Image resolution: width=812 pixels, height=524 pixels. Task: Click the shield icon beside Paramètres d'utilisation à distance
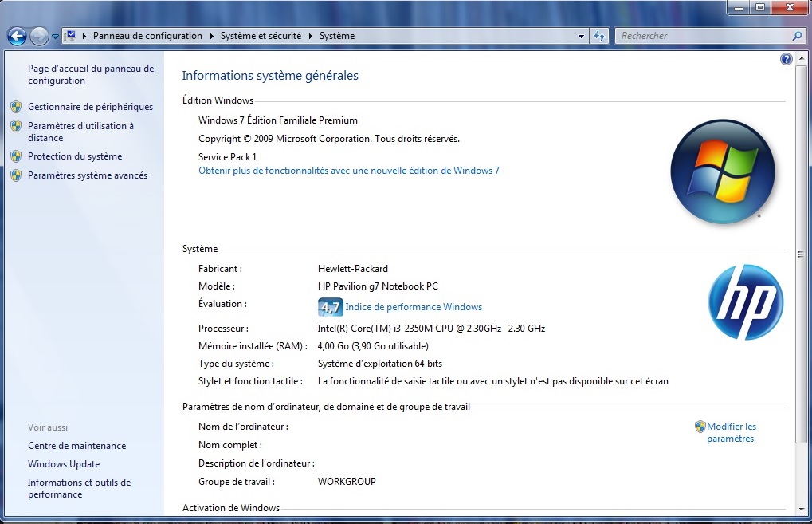point(16,126)
